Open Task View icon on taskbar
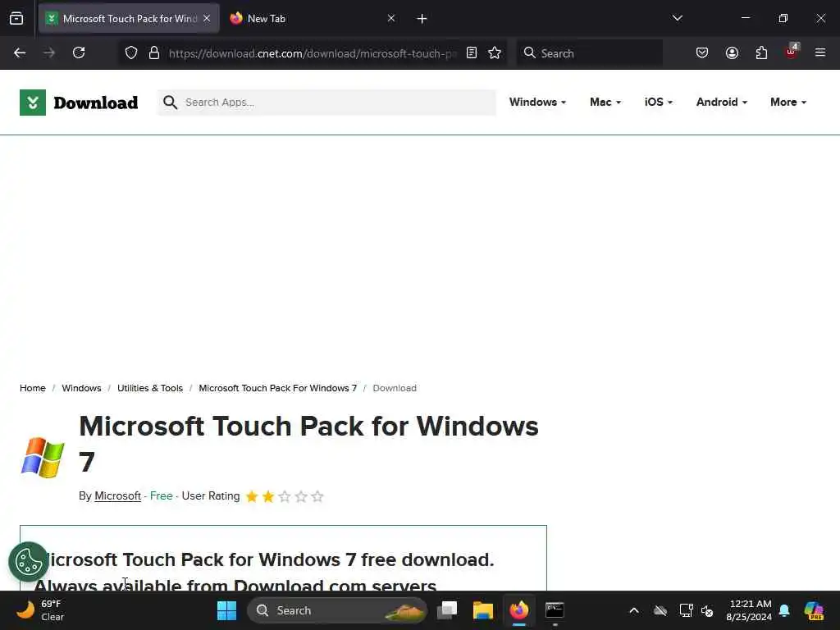 pos(447,610)
